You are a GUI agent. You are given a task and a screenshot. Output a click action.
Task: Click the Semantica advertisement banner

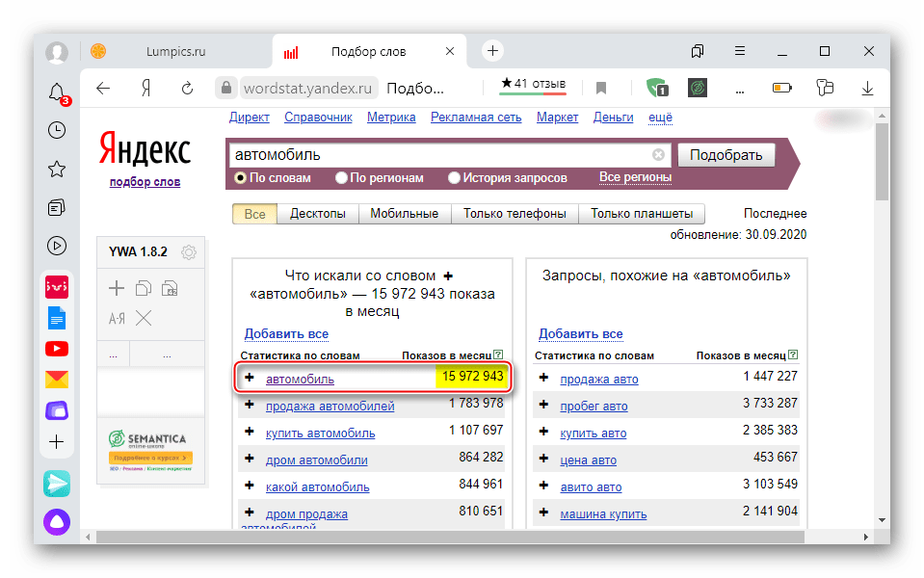[150, 451]
